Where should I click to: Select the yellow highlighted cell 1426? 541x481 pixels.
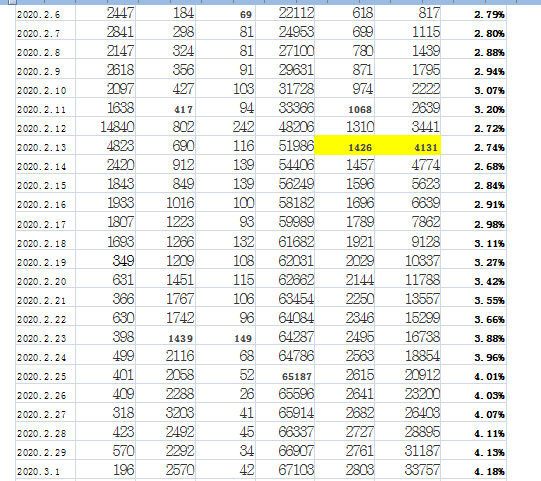(x=344, y=145)
